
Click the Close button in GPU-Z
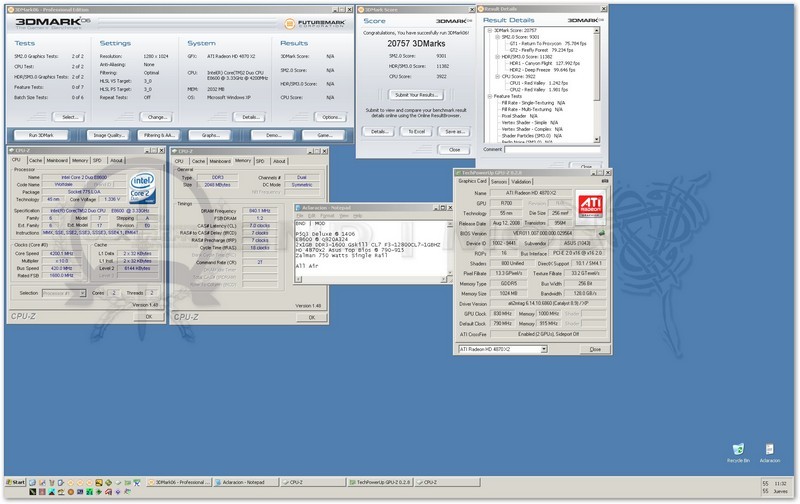coord(595,349)
